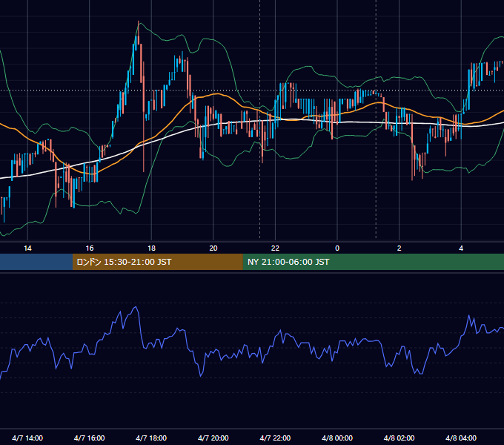Click the 14 hour label on price chart axis
Screen dimensions: 504x445
click(27, 248)
